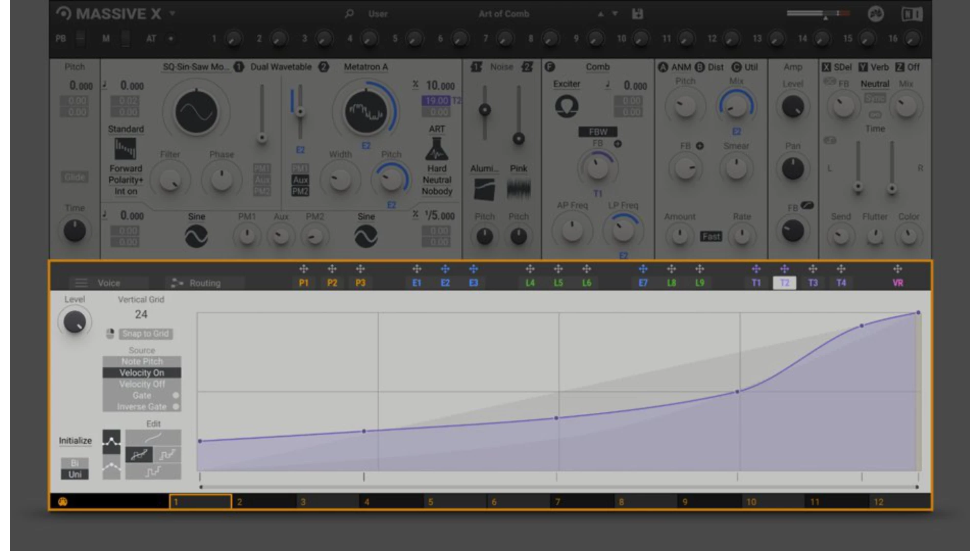
Task: Click the Massive X logo icon
Action: pos(63,14)
